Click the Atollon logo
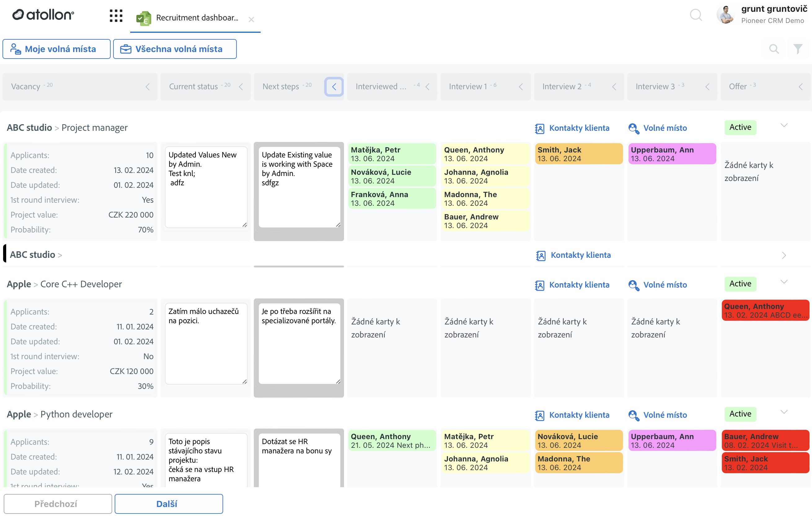 [x=42, y=15]
